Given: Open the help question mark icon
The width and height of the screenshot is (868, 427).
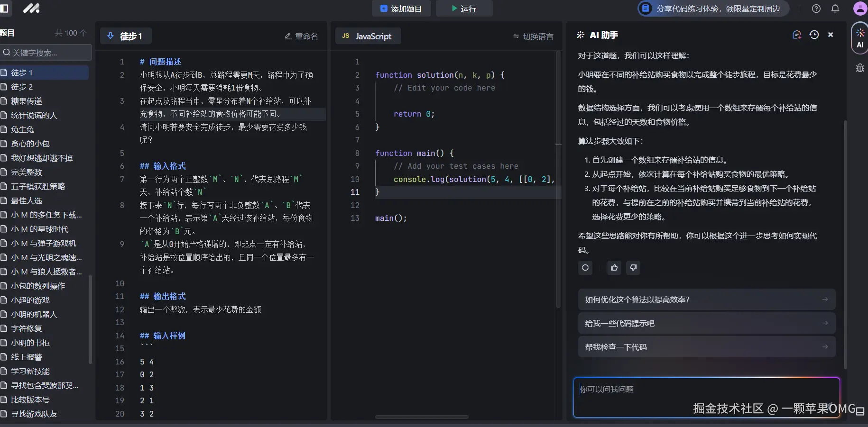Looking at the screenshot, I should (x=816, y=8).
